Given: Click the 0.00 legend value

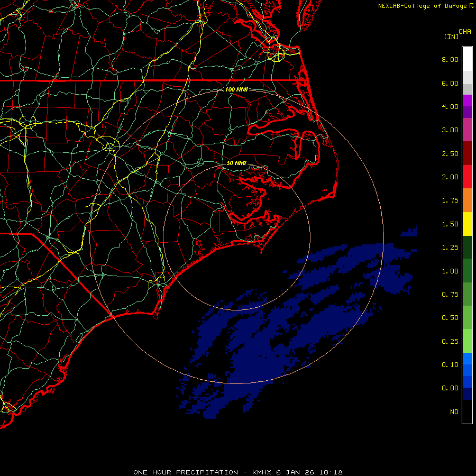Looking at the screenshot, I should click(x=450, y=388).
